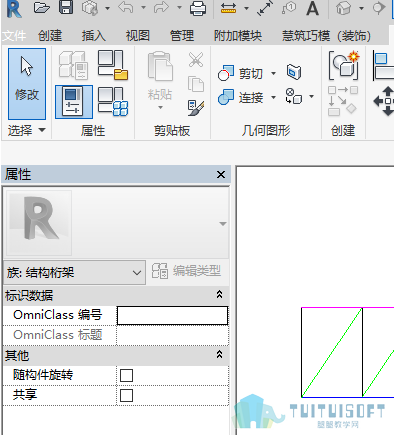Click the Copy to clipboard icon
394x435 pixels.
[x=196, y=84]
